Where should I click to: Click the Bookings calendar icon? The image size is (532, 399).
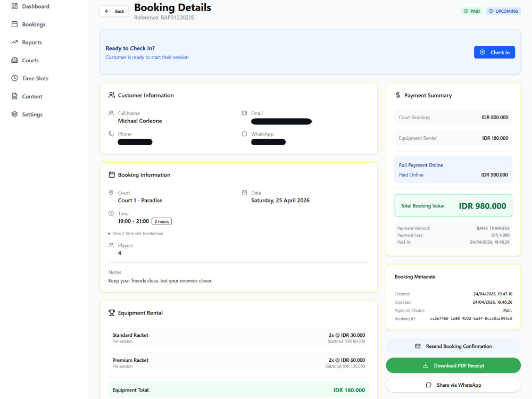click(x=14, y=24)
